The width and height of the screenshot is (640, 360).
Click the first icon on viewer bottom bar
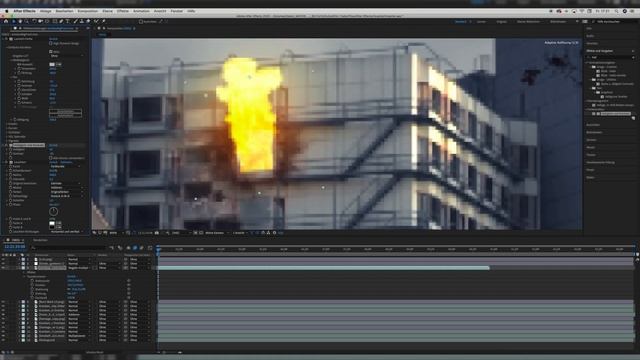pyautogui.click(x=94, y=233)
